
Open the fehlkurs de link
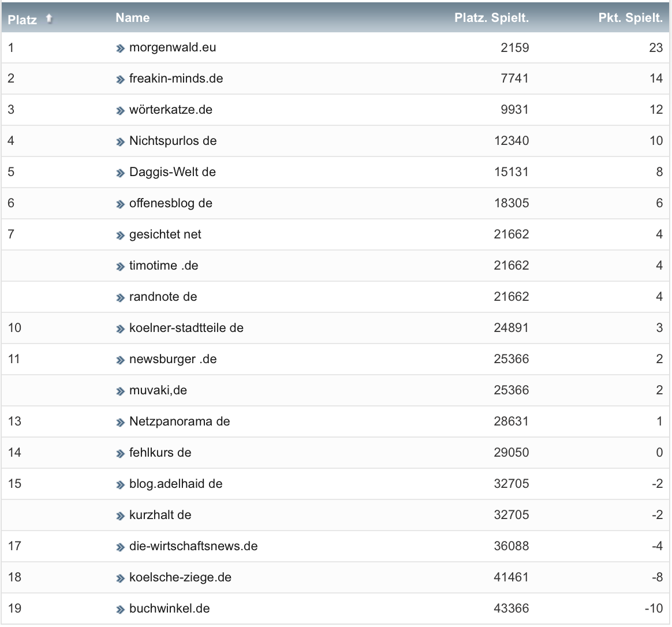(x=160, y=453)
